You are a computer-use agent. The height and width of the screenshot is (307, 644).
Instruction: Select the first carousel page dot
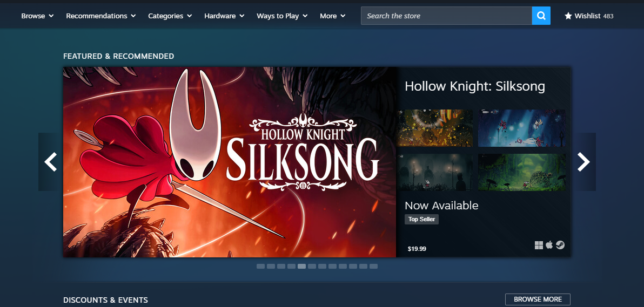[x=260, y=267]
